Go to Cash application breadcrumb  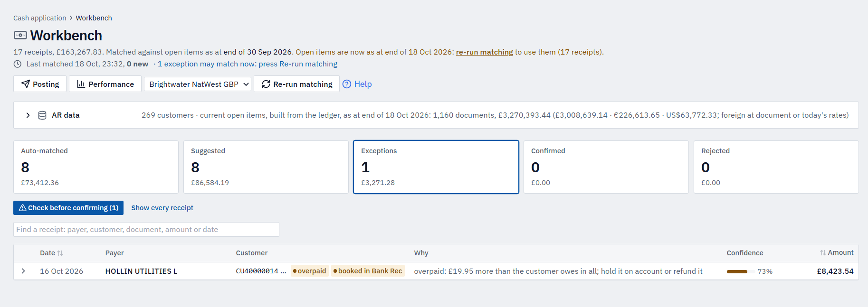40,18
